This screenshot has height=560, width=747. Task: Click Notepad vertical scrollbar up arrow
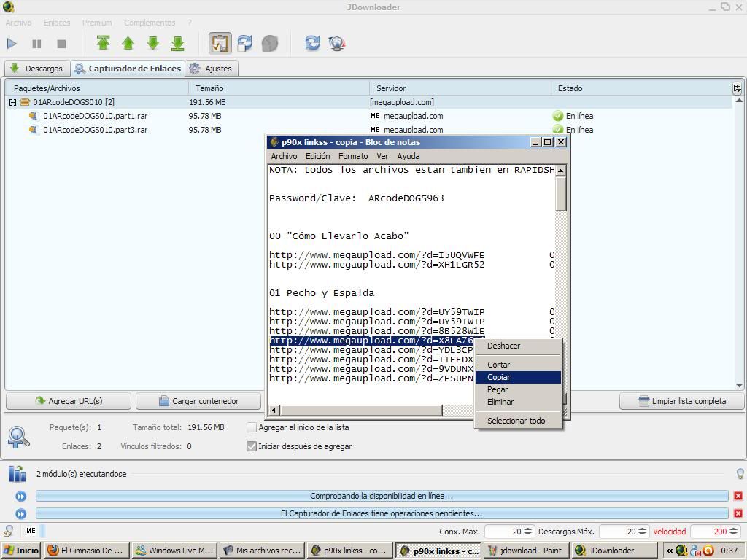(x=561, y=171)
